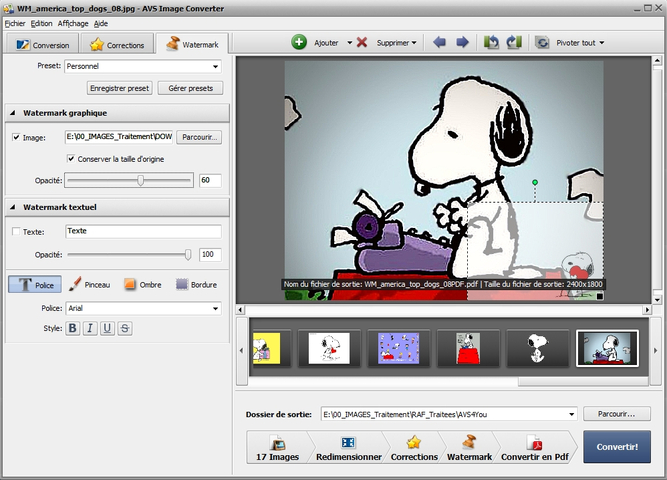The image size is (667, 480).
Task: Go to next image with right arrow
Action: [x=462, y=43]
